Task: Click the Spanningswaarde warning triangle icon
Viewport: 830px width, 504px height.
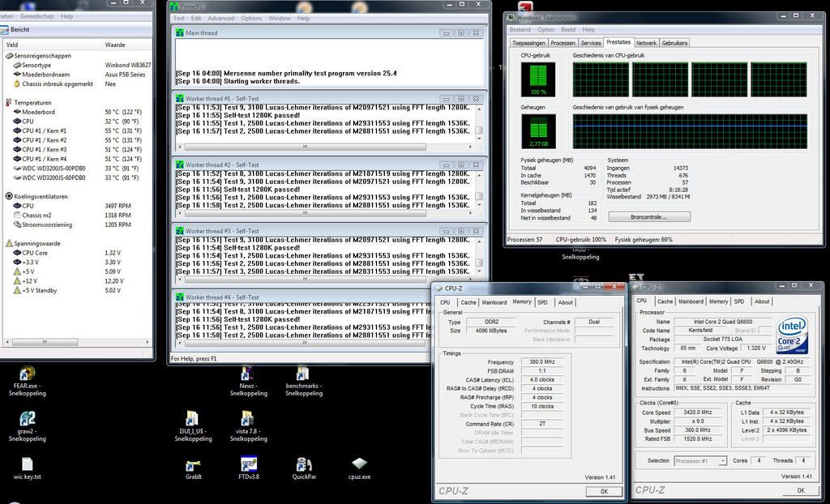Action: pyautogui.click(x=9, y=244)
